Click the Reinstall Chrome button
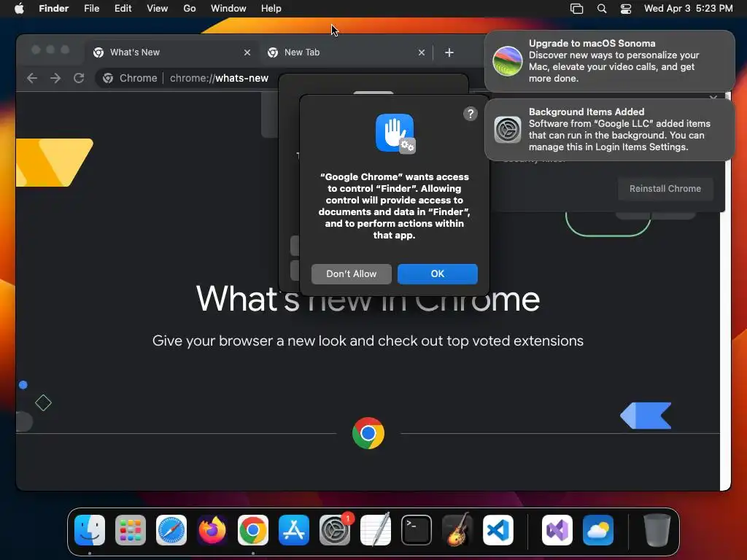Viewport: 747px width, 560px height. (665, 189)
